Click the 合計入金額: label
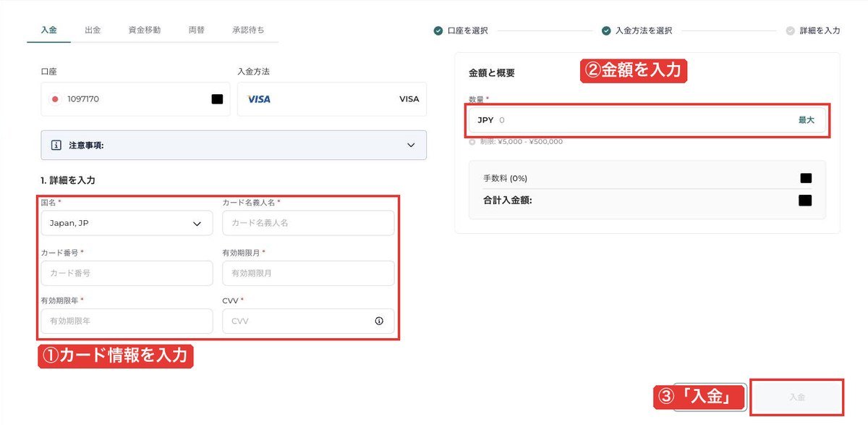This screenshot has height=425, width=868. pyautogui.click(x=507, y=200)
